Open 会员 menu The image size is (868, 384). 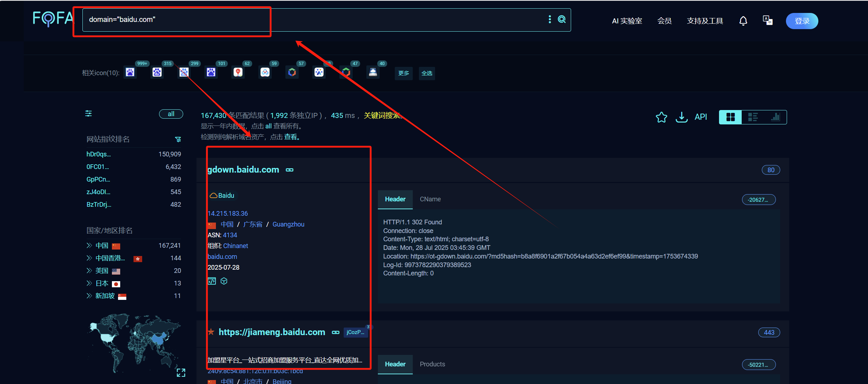pyautogui.click(x=664, y=21)
